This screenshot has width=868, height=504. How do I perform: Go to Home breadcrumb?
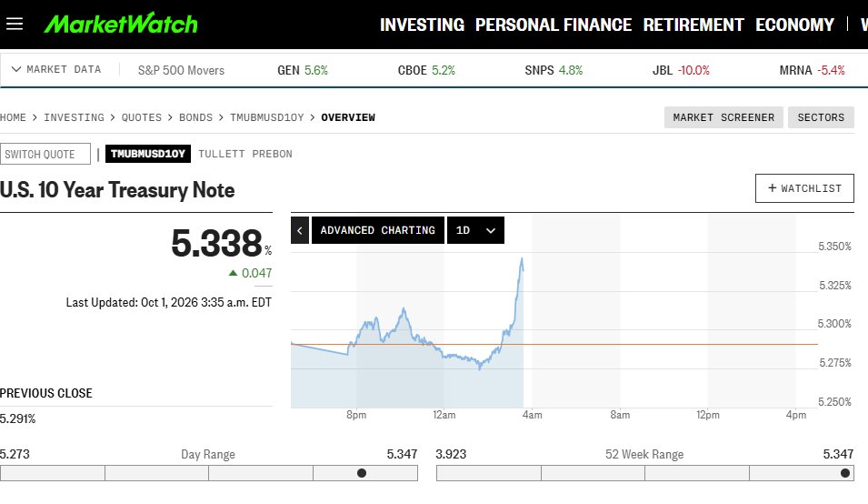[13, 117]
